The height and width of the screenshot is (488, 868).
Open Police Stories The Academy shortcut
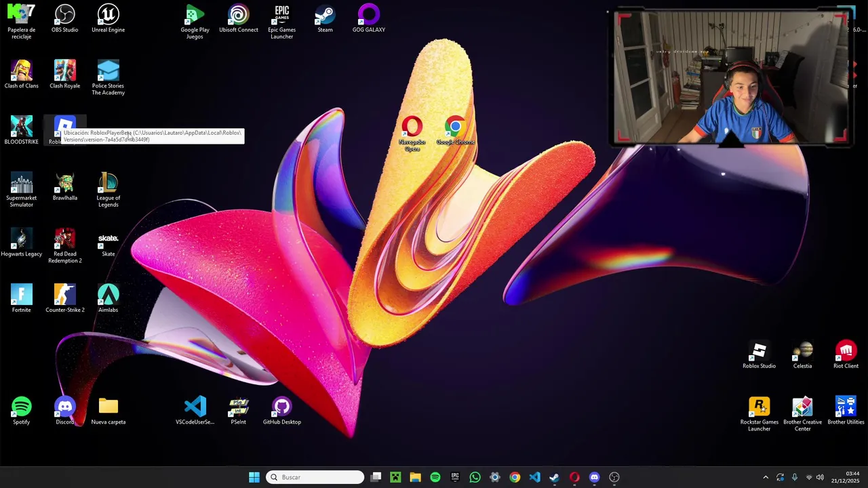(x=108, y=78)
